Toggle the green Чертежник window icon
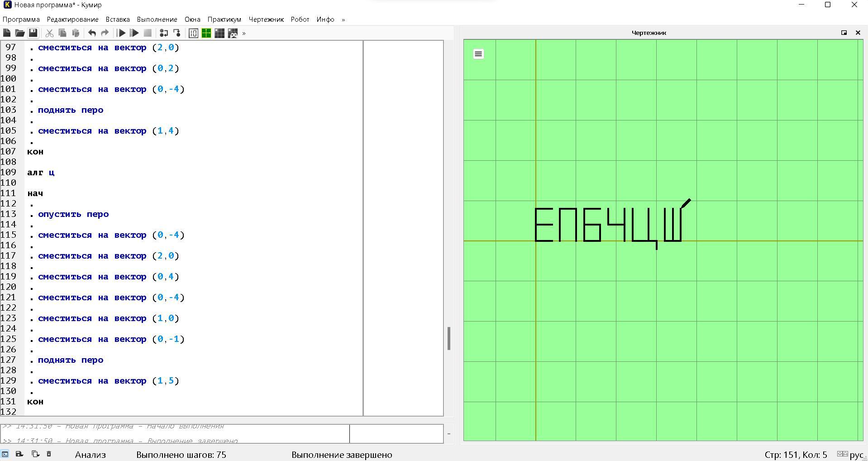Image resolution: width=868 pixels, height=461 pixels. (x=206, y=33)
